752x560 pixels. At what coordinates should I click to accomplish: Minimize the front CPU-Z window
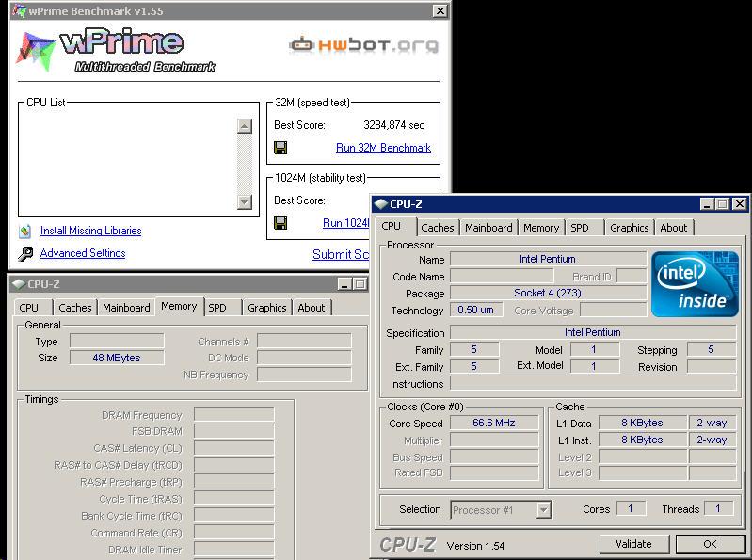click(x=706, y=204)
